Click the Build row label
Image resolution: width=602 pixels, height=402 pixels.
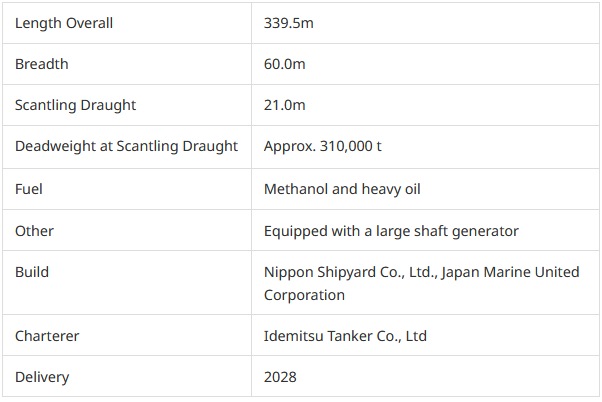32,272
